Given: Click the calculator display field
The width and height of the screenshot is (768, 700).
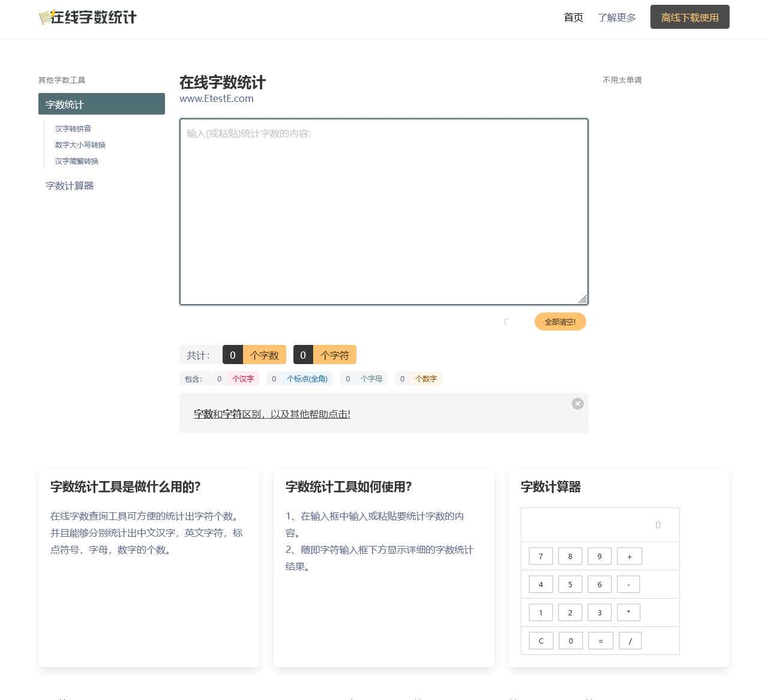Looking at the screenshot, I should click(x=600, y=525).
